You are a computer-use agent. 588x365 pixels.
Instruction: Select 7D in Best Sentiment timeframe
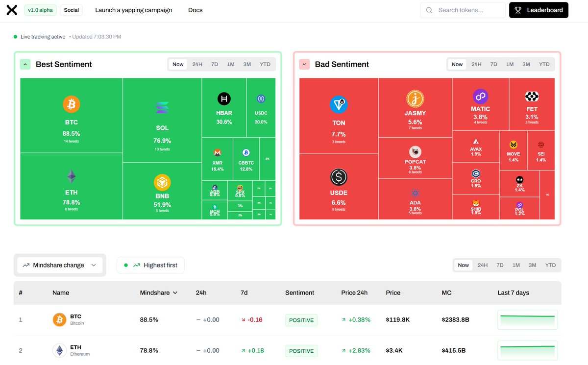point(215,64)
